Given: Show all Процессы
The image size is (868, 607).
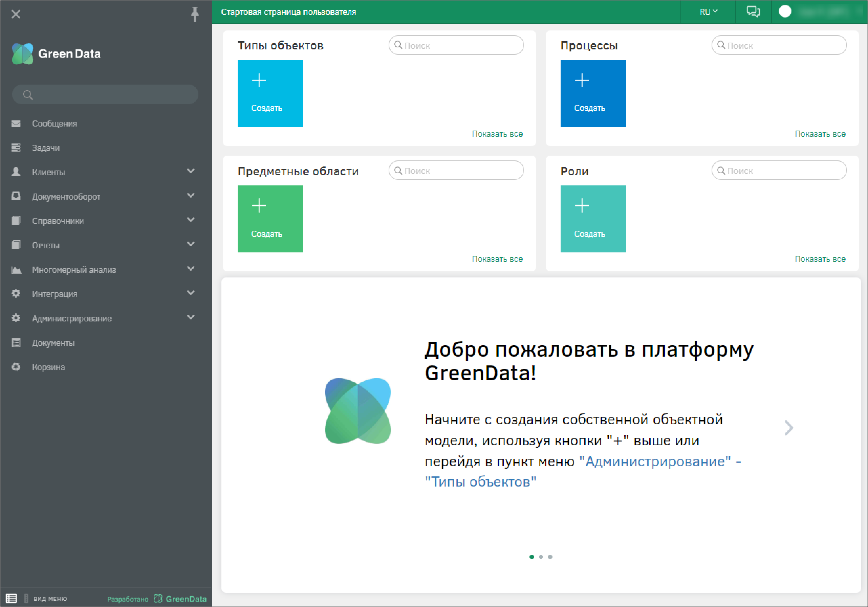Looking at the screenshot, I should (x=820, y=134).
